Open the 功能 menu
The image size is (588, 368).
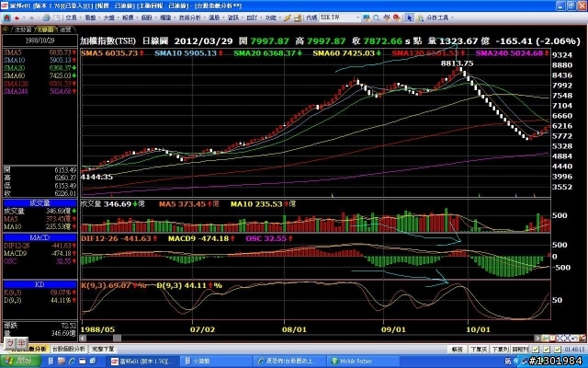click(271, 17)
